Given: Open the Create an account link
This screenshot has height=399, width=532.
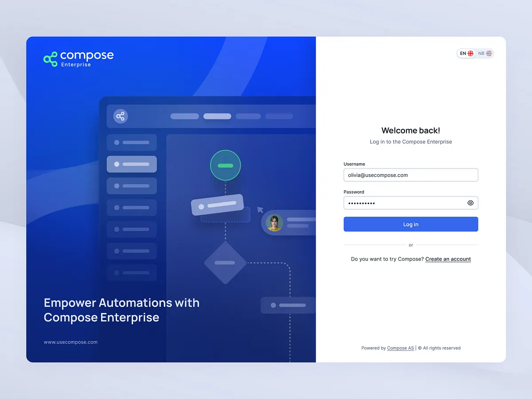Looking at the screenshot, I should [448, 259].
